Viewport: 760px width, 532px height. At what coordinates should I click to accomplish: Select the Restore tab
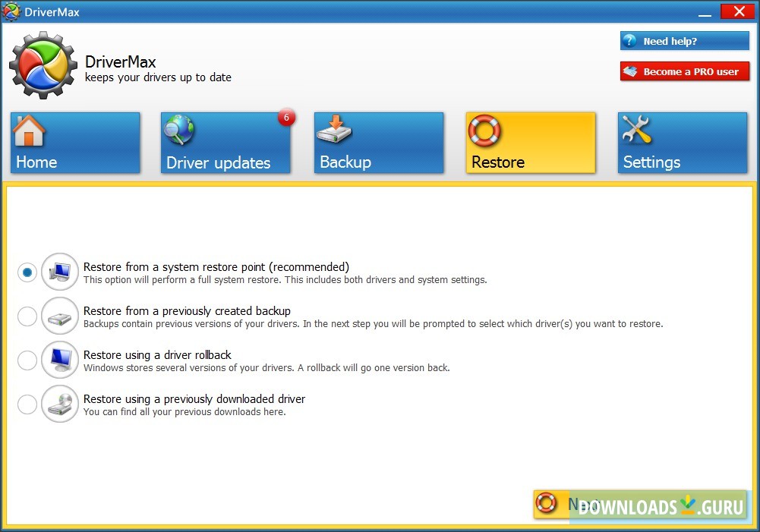pyautogui.click(x=531, y=143)
